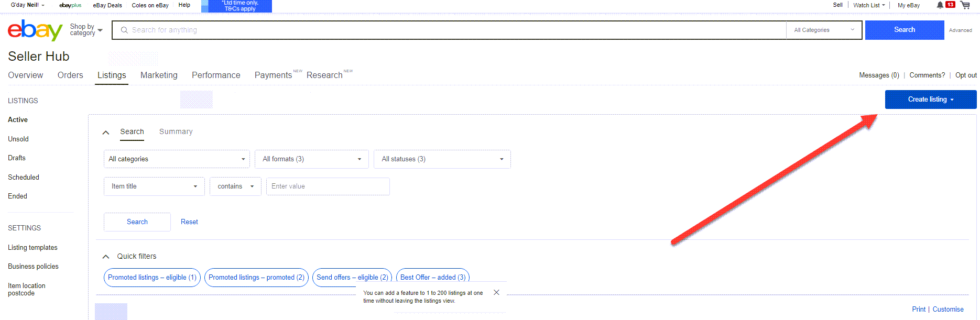This screenshot has height=320, width=980.
Task: Open the All categories listing filter dropdown
Action: [177, 159]
